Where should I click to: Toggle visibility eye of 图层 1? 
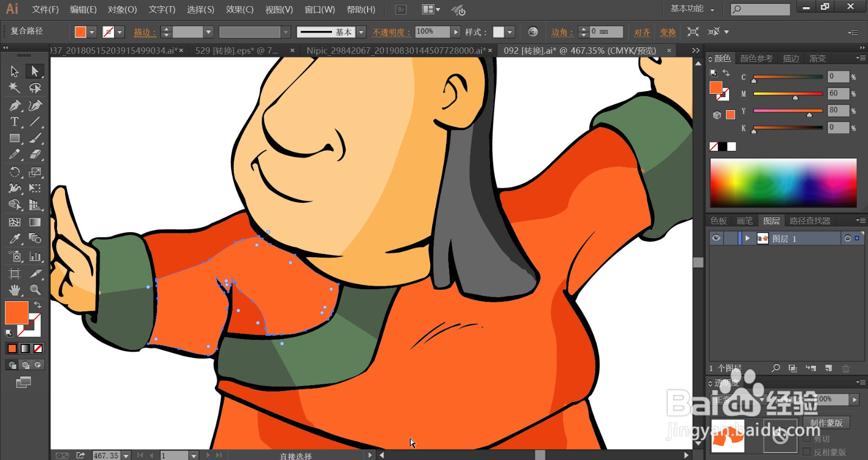pyautogui.click(x=716, y=238)
